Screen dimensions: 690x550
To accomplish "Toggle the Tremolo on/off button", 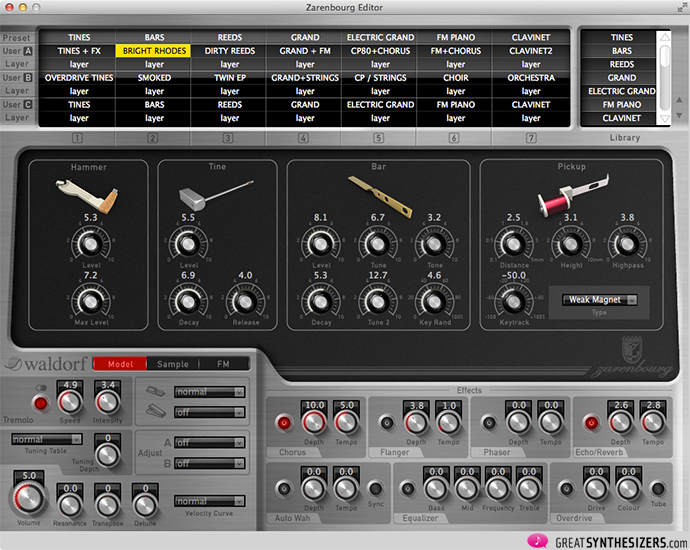I will click(42, 403).
